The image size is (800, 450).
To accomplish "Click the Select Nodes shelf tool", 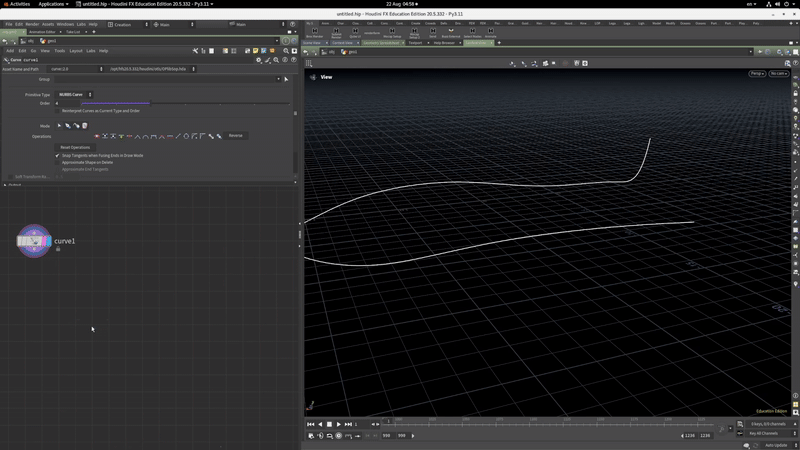I will 472,33.
